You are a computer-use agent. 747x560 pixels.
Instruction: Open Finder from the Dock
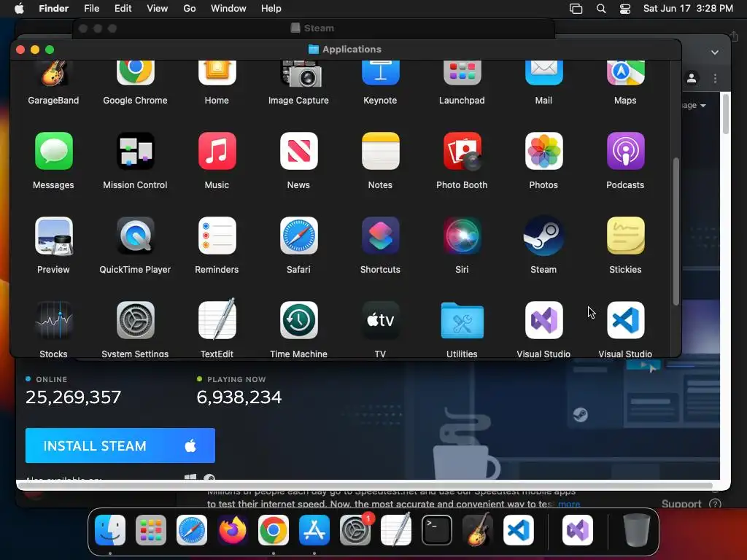(x=110, y=530)
